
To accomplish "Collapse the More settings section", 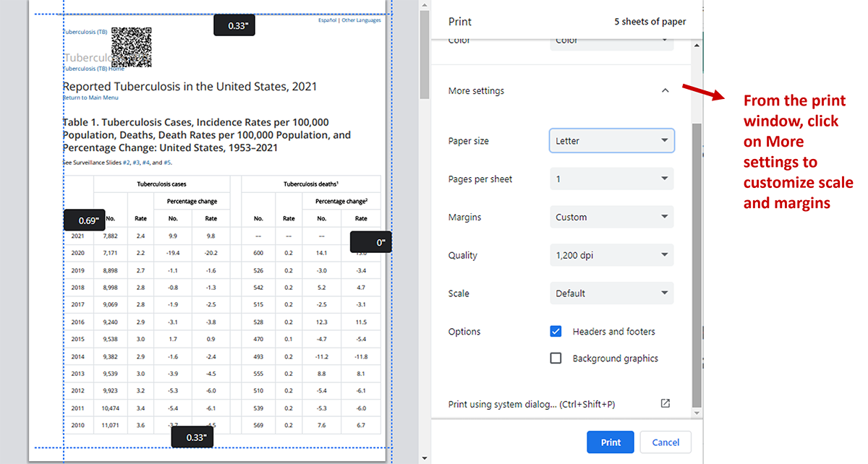I will click(x=665, y=90).
